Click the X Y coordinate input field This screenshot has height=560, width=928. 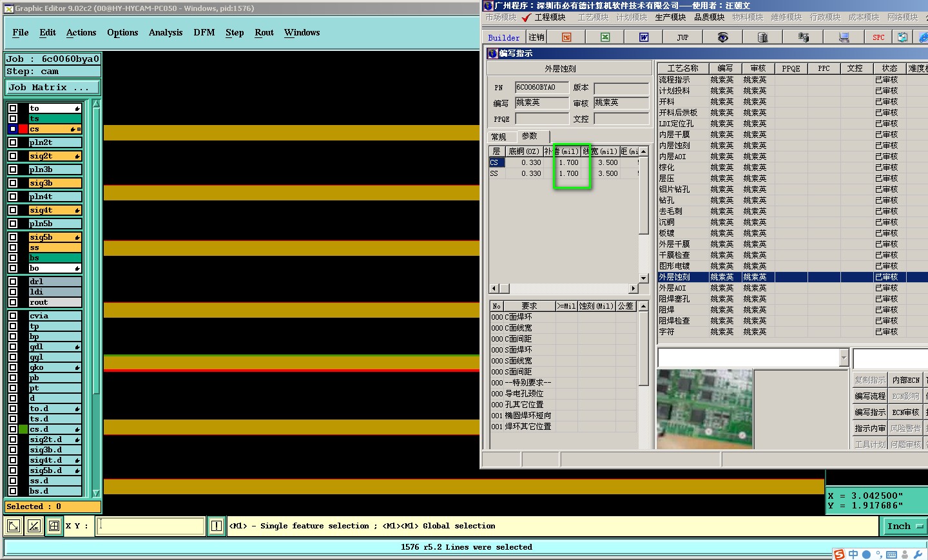151,526
